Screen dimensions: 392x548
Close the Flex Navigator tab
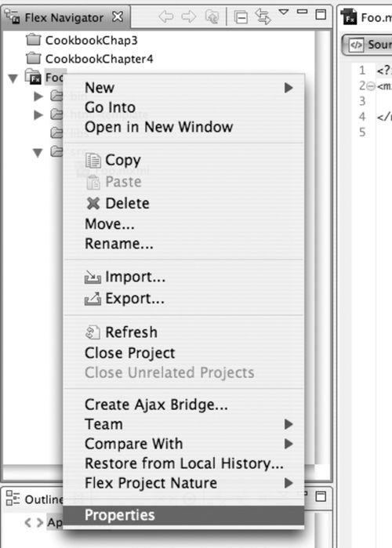[118, 16]
